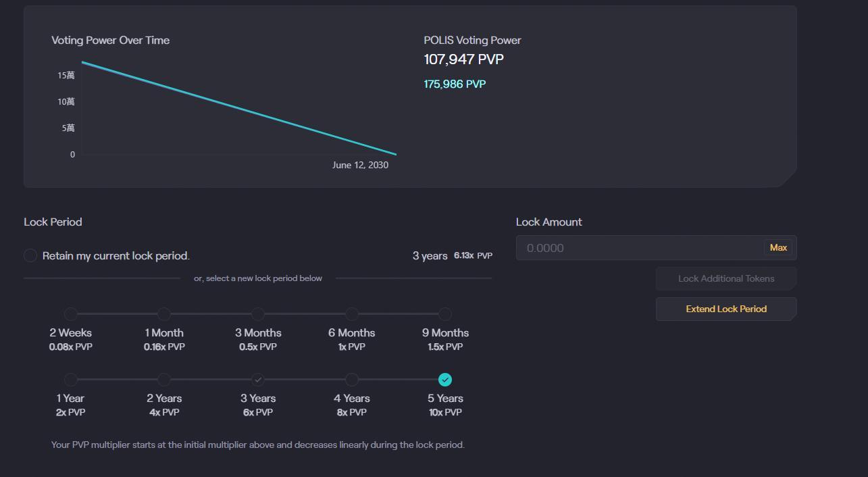868x477 pixels.
Task: Pick the 4 Years lock period
Action: click(351, 380)
